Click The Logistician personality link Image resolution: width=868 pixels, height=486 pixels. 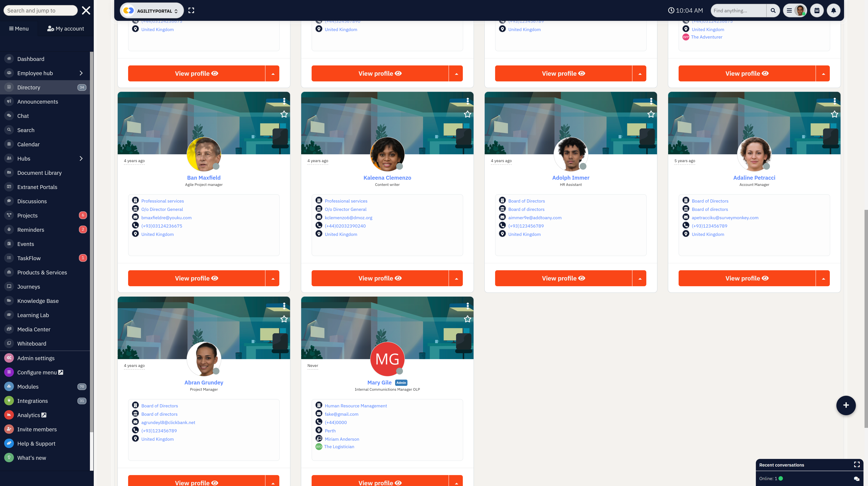tap(339, 447)
